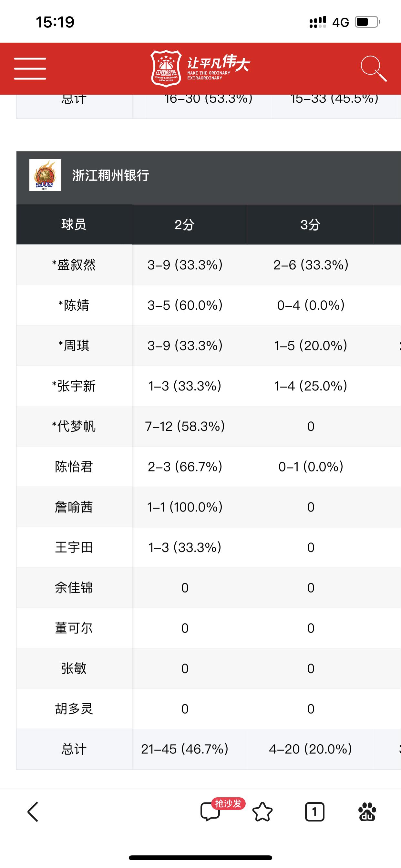Tap the Chinese Basketball Association logo
The image size is (401, 868).
point(166,68)
